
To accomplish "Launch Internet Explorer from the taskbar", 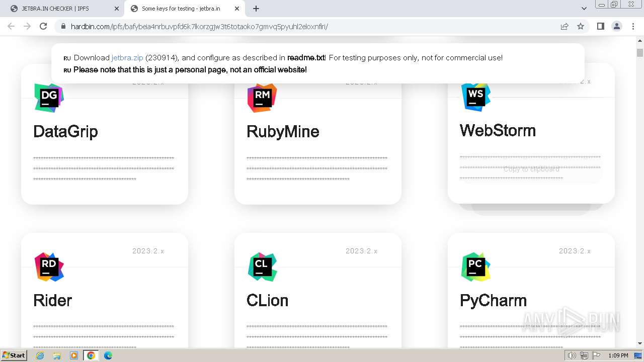I will coord(40,355).
